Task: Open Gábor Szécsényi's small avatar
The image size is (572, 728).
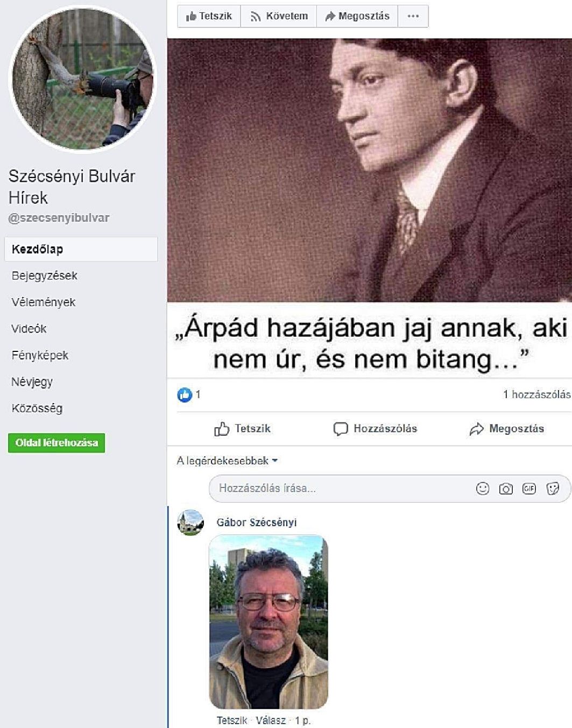Action: [x=190, y=522]
